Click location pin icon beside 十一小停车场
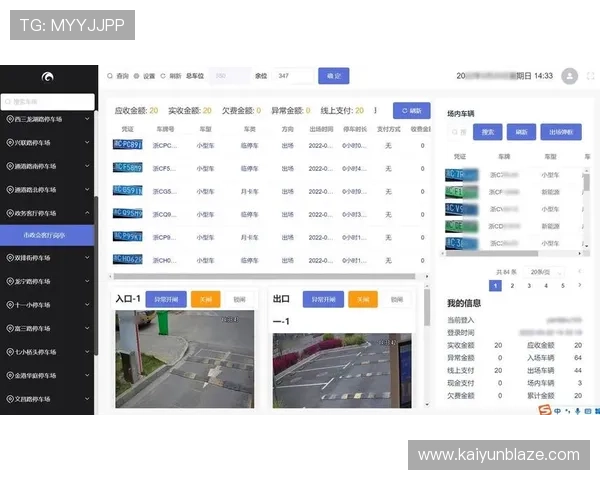The height and width of the screenshot is (480, 600). [10, 305]
